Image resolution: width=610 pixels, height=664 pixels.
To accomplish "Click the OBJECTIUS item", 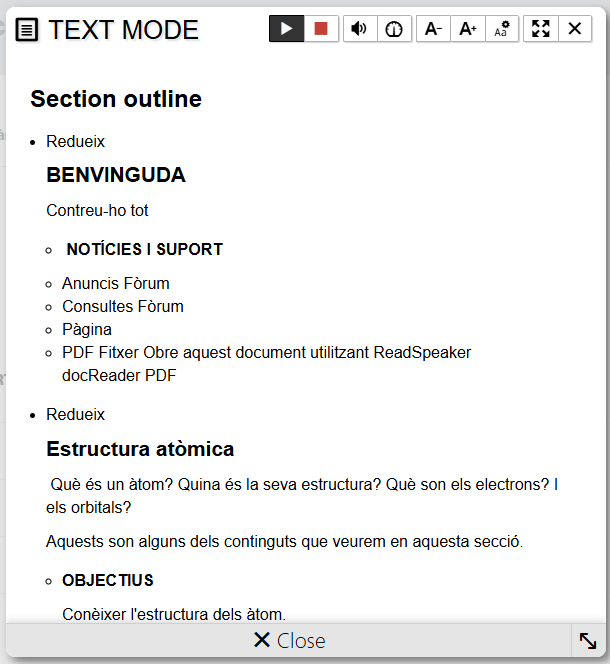I will (x=108, y=580).
